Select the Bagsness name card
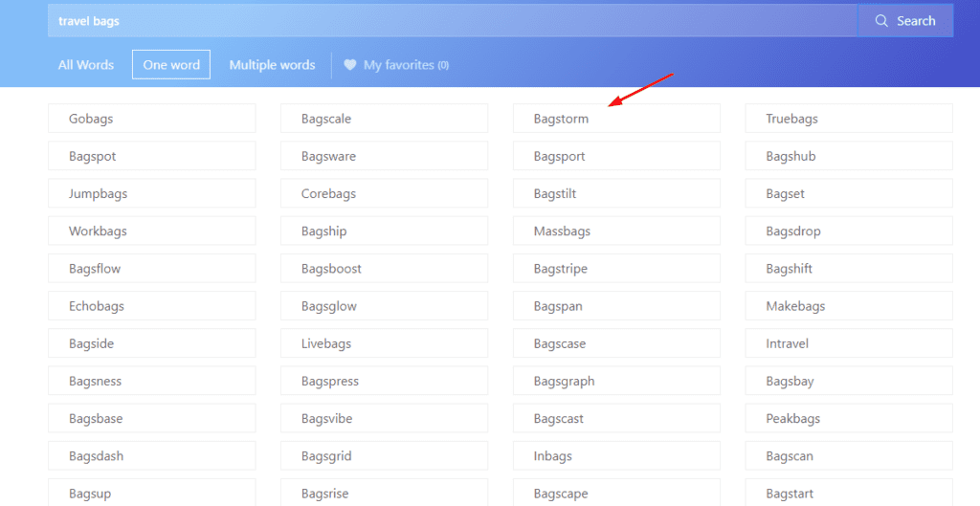 pos(152,381)
